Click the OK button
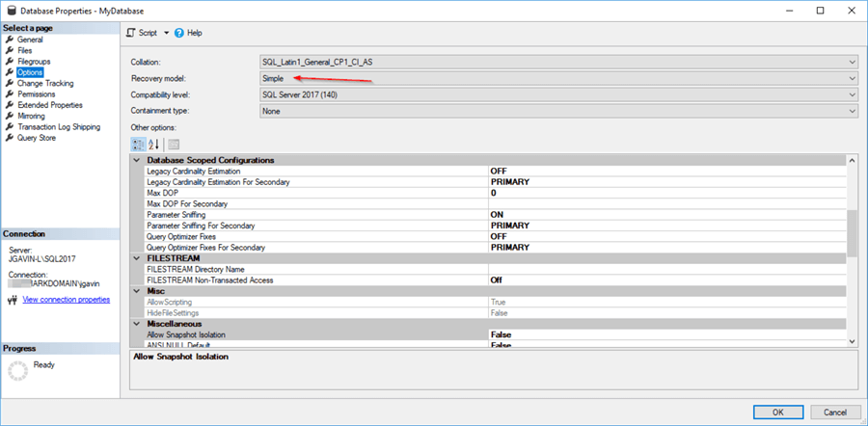Image resolution: width=868 pixels, height=426 pixels. pyautogui.click(x=777, y=413)
